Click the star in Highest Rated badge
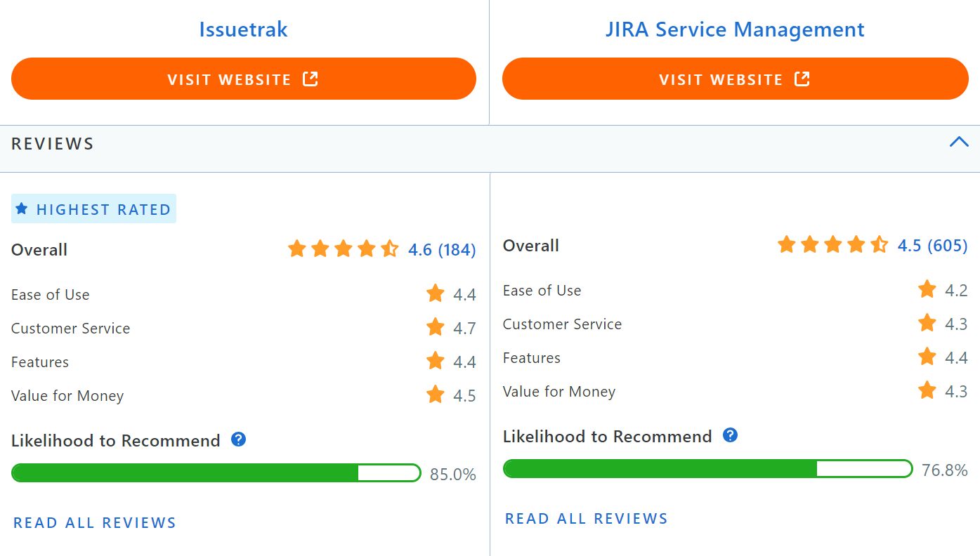 pos(22,208)
